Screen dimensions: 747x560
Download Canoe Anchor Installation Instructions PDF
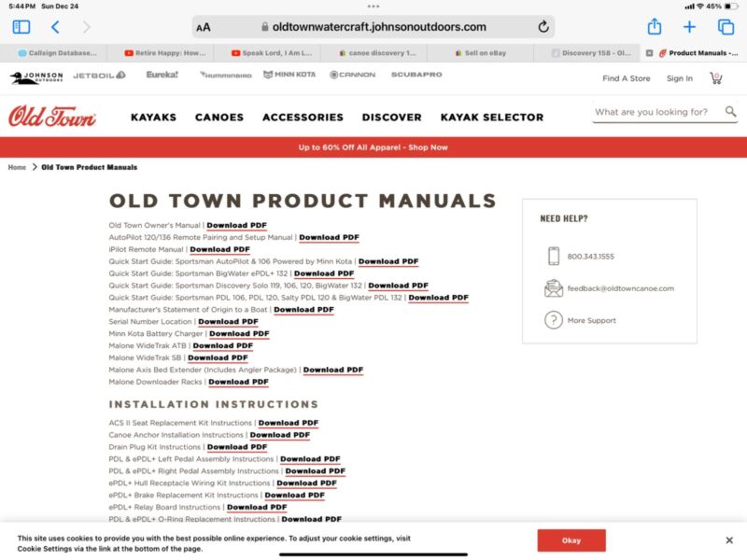tap(279, 435)
